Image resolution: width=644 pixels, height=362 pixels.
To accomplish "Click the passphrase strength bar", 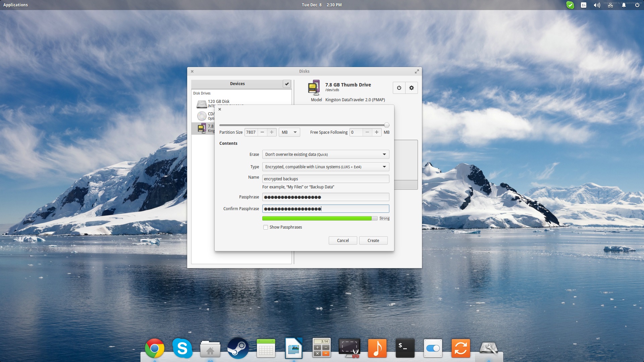I will pyautogui.click(x=320, y=219).
